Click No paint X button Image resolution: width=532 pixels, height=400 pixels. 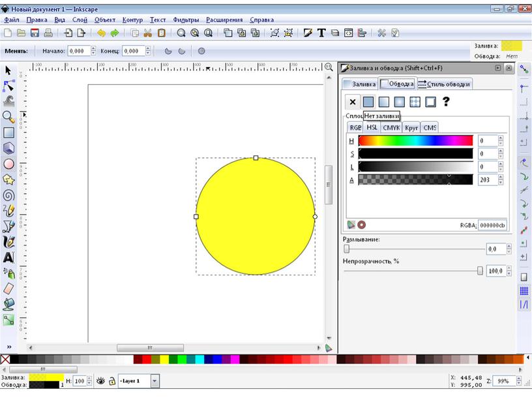(353, 102)
